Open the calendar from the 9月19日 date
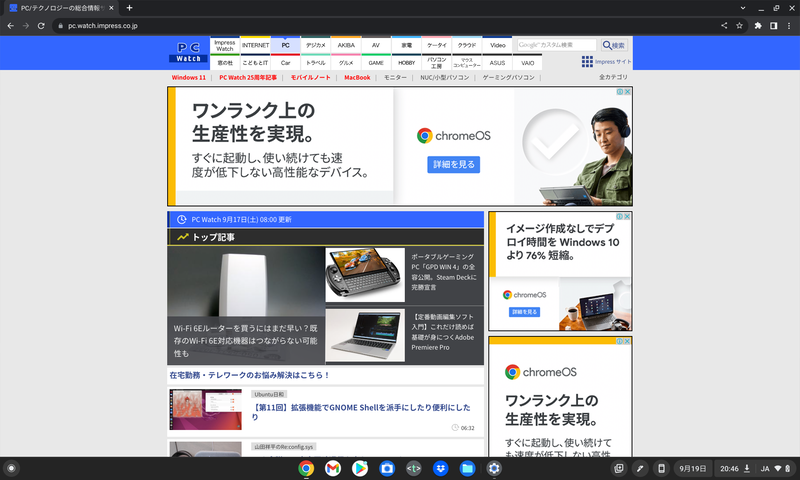The width and height of the screenshot is (800, 480). [x=693, y=468]
